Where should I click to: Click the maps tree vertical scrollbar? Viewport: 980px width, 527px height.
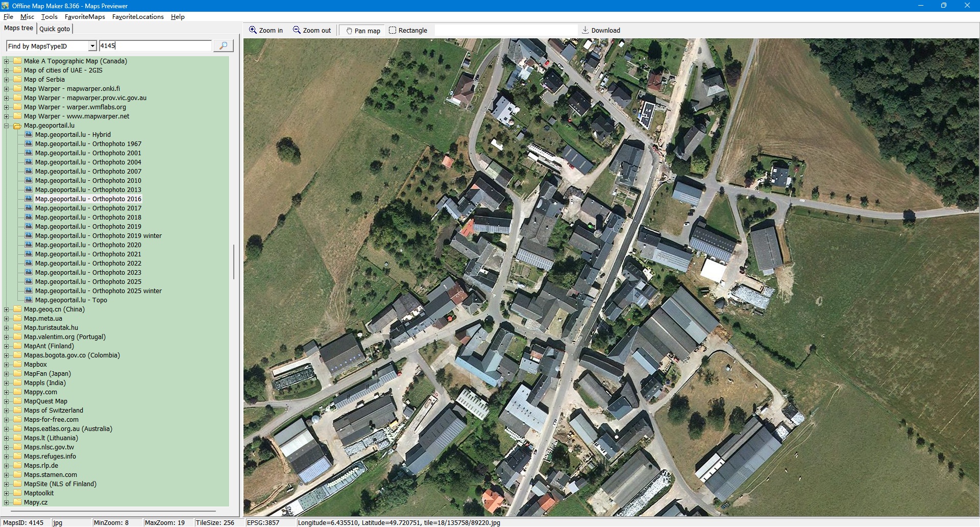(x=234, y=261)
